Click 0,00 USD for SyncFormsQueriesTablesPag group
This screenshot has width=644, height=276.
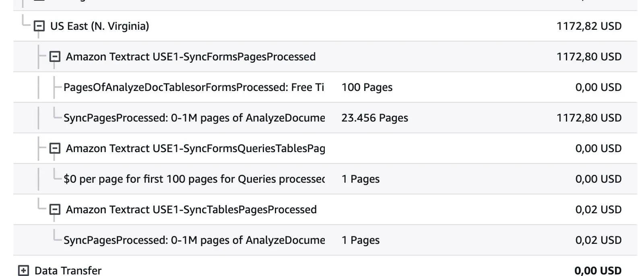click(599, 148)
